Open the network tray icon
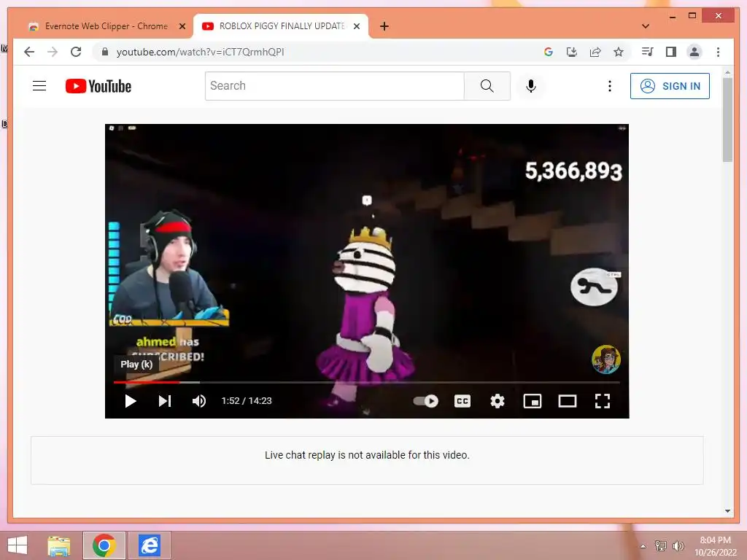The height and width of the screenshot is (560, 747). 661,545
